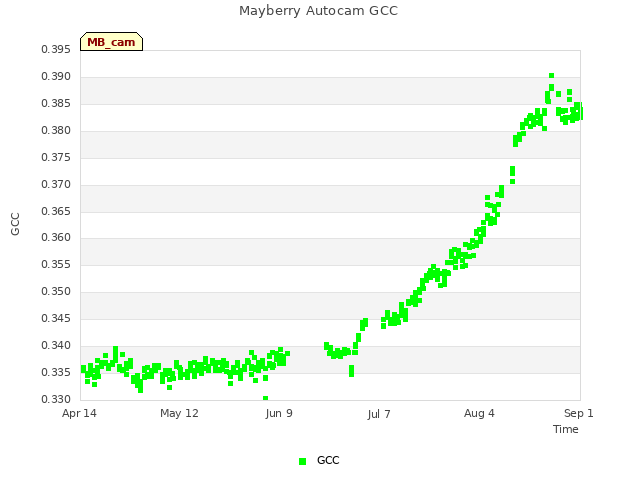This screenshot has width=640, height=480.
Task: Click the 0.360 y-axis value
Action: [56, 238]
